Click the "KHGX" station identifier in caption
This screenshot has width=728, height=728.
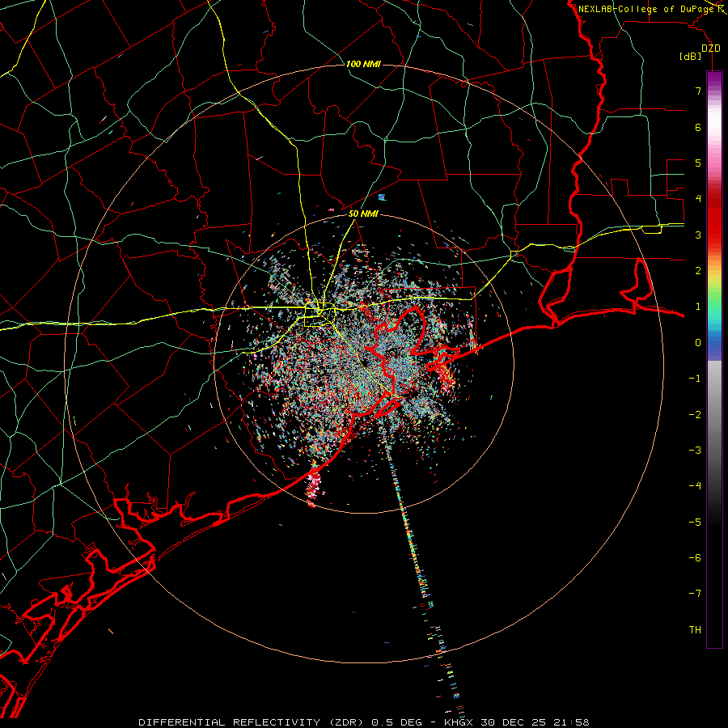[x=459, y=722]
